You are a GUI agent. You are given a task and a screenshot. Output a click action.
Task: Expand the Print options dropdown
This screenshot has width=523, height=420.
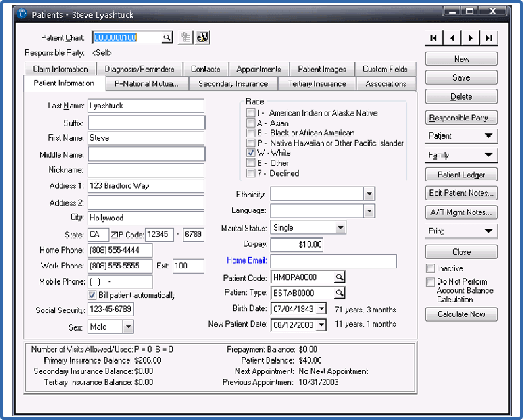490,231
